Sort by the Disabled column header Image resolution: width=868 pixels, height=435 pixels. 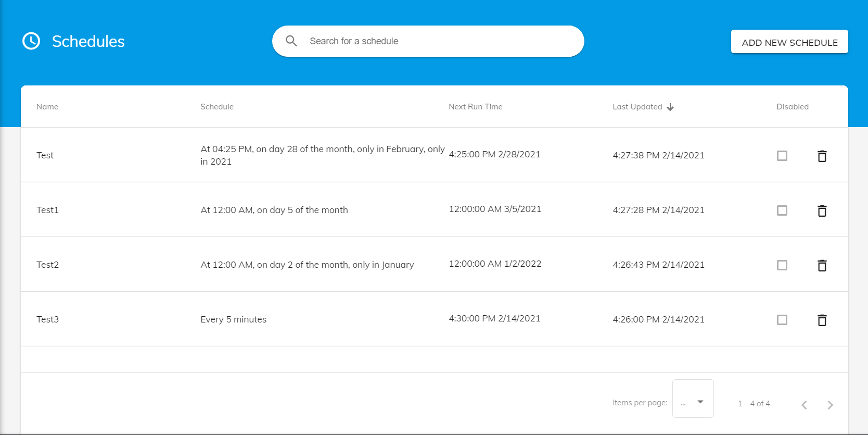coord(793,107)
